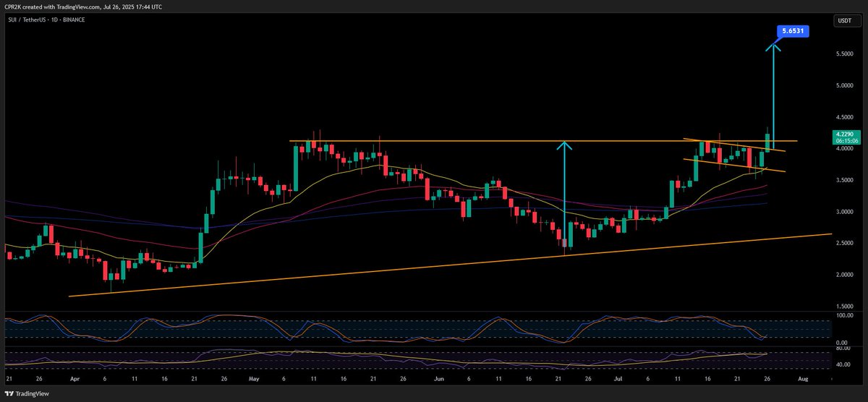Select the blue 5.6531 target price label
This screenshot has height=402, width=868.
coord(792,31)
